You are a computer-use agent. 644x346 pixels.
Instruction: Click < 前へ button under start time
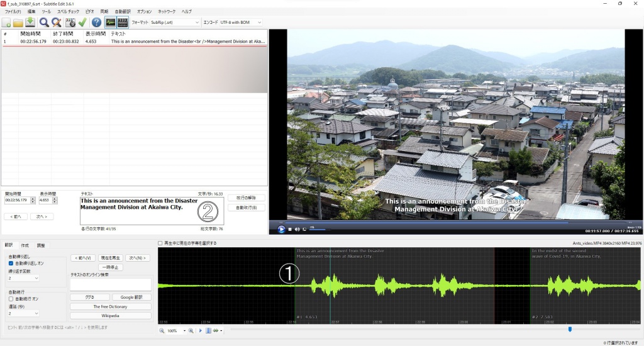(x=16, y=216)
